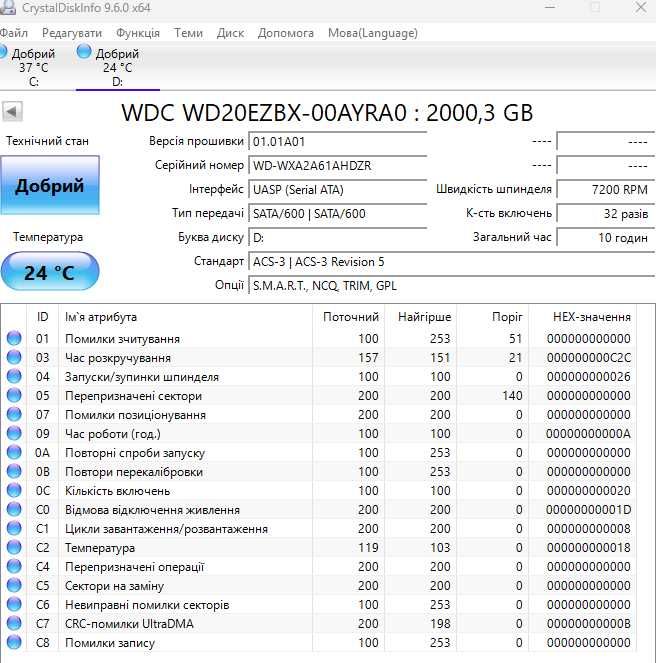Click blue health orb of disk D: tab

84,52
